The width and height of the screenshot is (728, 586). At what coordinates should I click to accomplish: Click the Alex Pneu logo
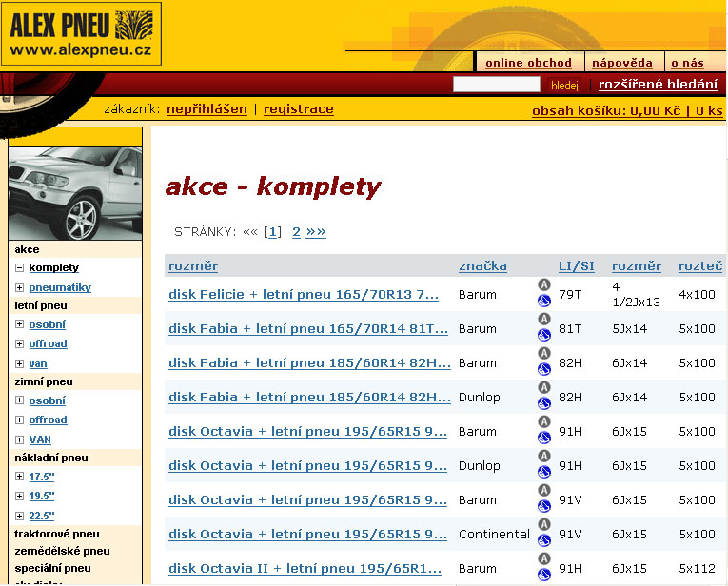[x=81, y=33]
